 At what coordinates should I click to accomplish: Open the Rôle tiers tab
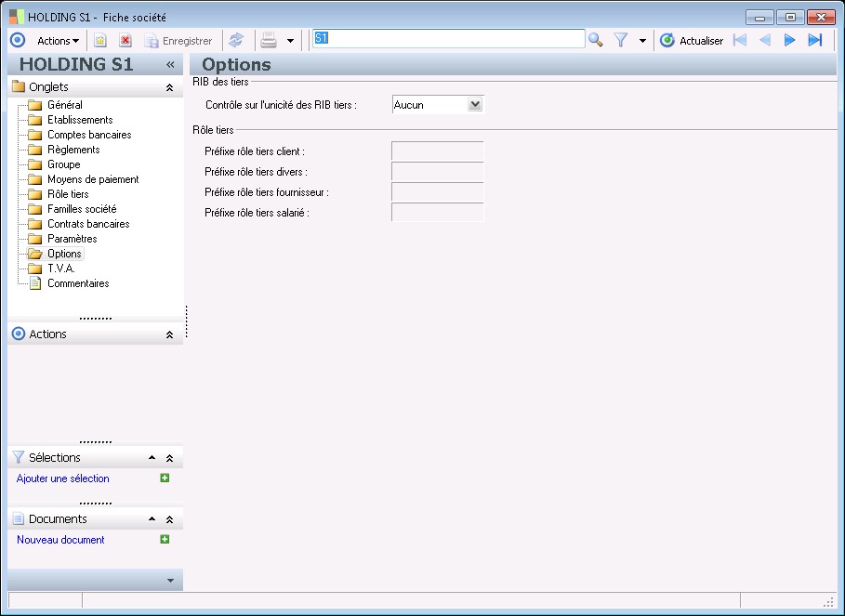pyautogui.click(x=68, y=194)
